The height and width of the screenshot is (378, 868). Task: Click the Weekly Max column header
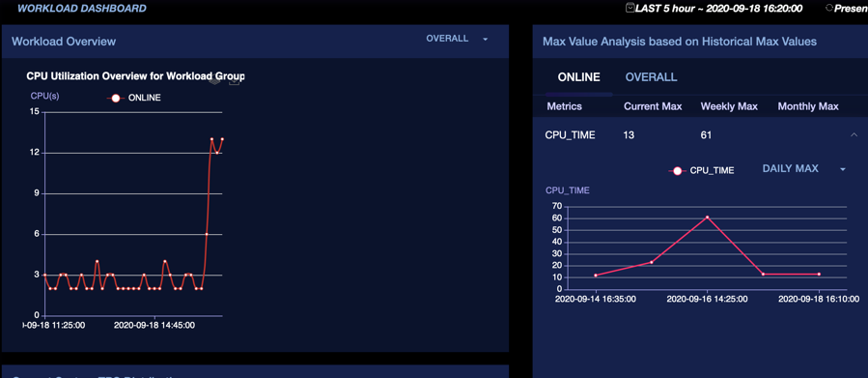(729, 106)
